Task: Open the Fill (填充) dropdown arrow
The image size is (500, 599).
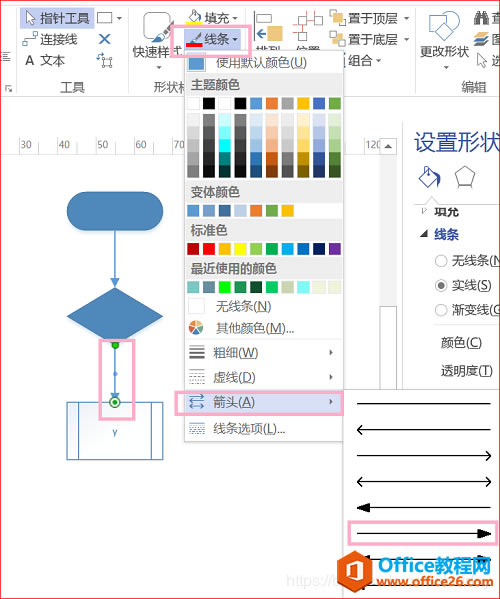Action: tap(235, 18)
